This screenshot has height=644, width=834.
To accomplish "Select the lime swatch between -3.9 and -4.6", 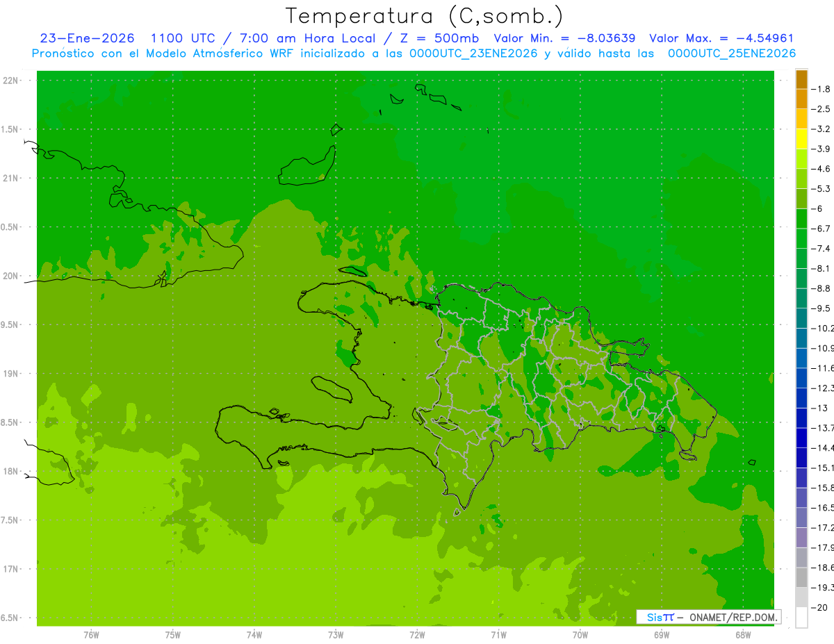I will point(801,158).
